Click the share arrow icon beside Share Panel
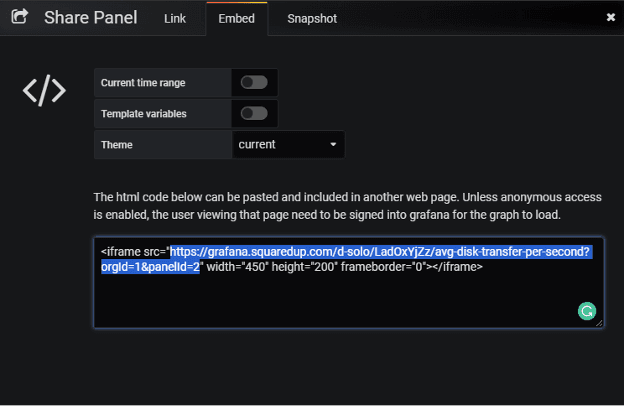Viewport: 624px width, 406px height. (x=19, y=16)
